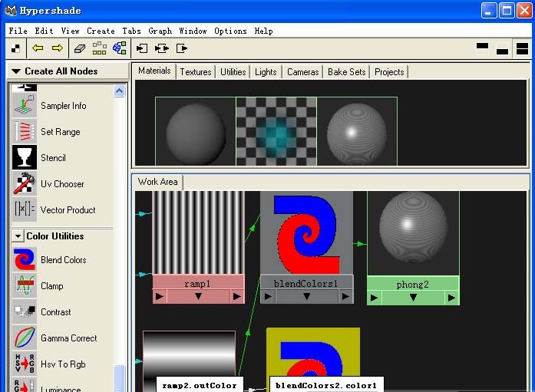Click the next graph yellow right arrow

point(57,48)
